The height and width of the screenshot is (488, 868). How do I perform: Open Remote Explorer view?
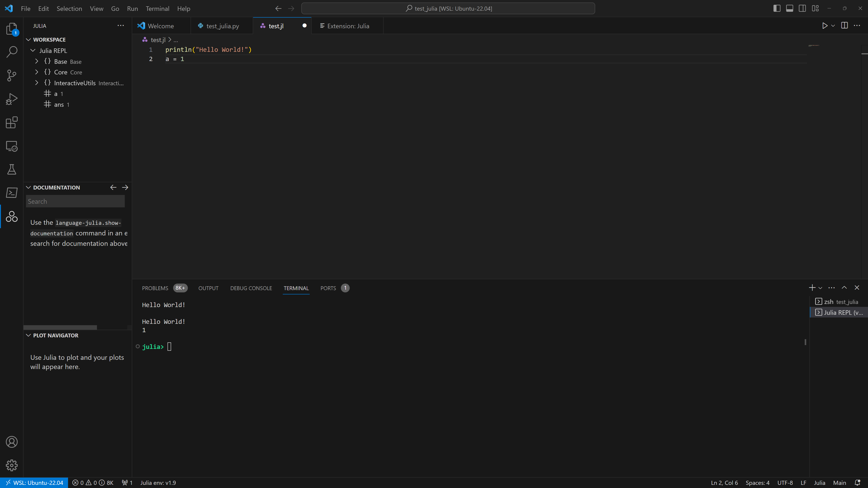pos(12,146)
